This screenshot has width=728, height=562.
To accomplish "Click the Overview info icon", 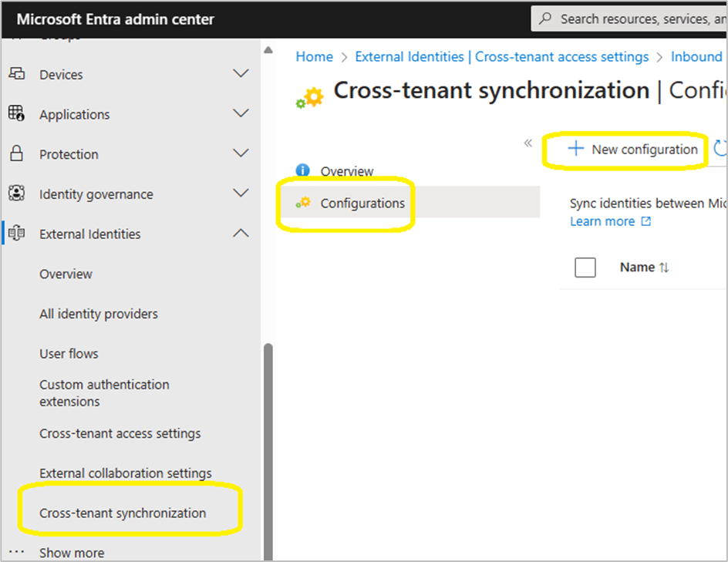I will tap(303, 171).
